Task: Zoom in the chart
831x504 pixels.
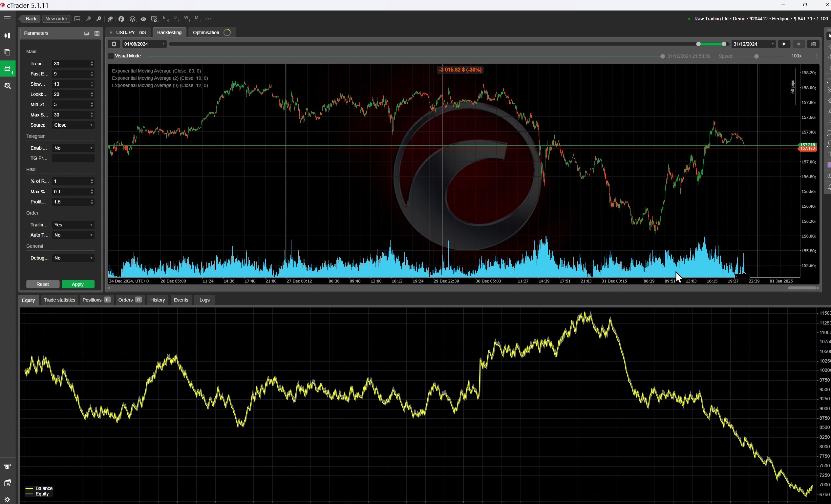Action: click(x=99, y=19)
